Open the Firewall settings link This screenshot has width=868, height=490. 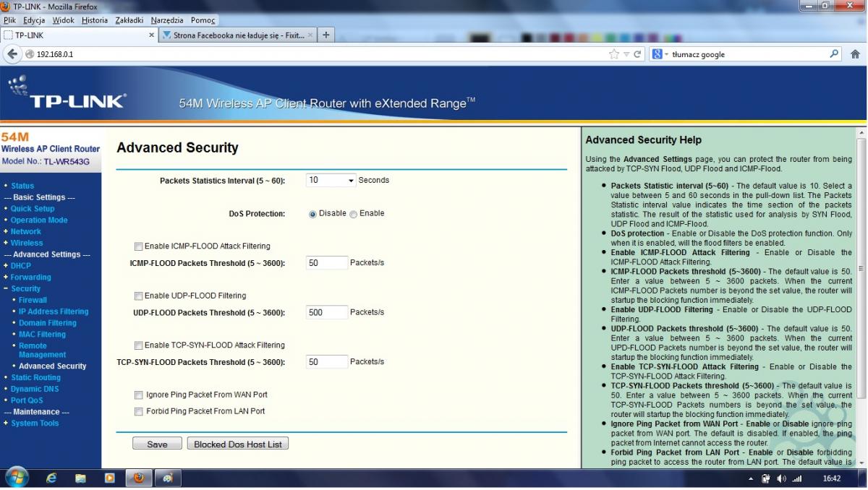[33, 301]
